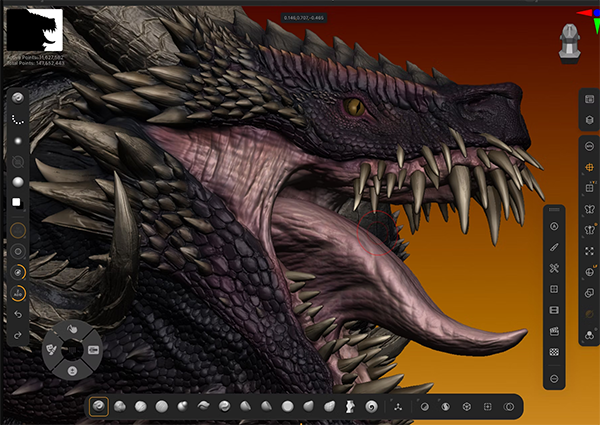The image size is (600, 425).
Task: Tap the wireframe cube perspective icon in the bottom bar
Action: tap(466, 407)
